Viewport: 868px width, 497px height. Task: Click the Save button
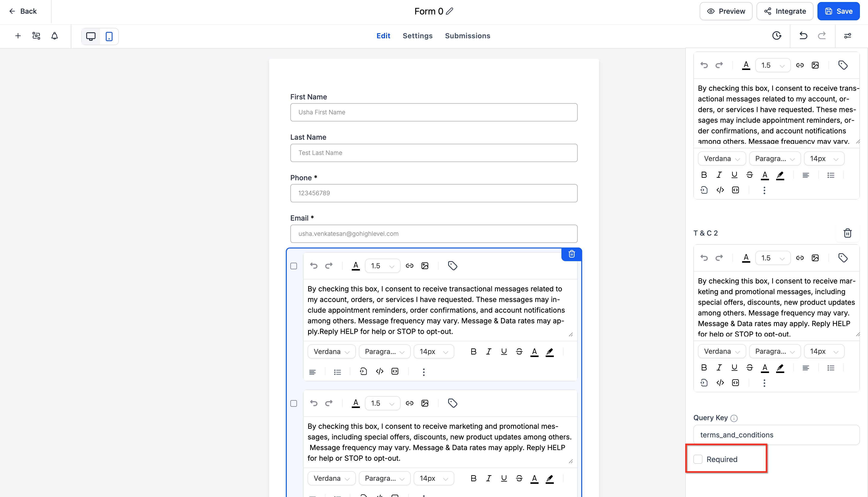point(838,11)
